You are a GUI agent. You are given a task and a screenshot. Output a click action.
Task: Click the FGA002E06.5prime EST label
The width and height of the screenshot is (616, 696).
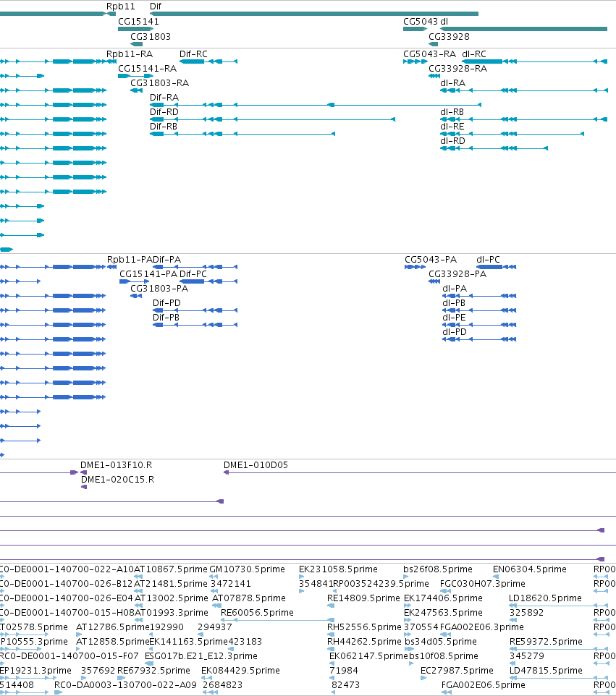484,685
